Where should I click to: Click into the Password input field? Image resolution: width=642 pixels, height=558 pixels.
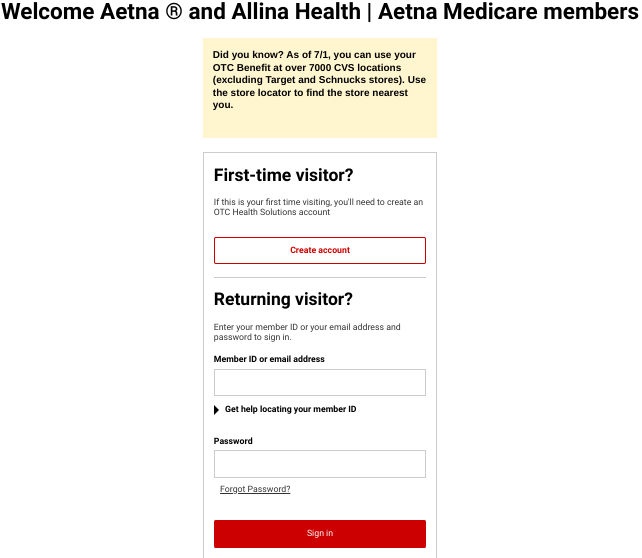point(320,464)
